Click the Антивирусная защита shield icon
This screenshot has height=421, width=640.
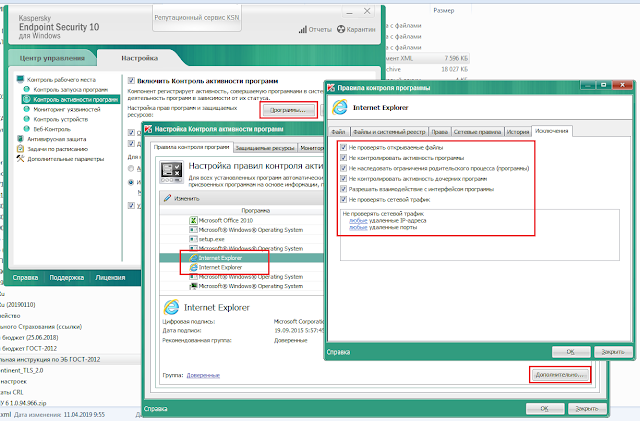coord(20,139)
